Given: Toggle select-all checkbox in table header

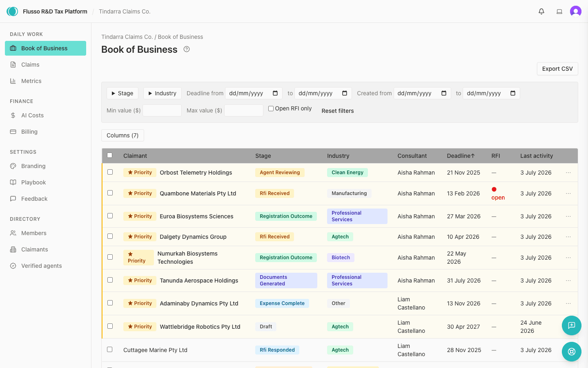Looking at the screenshot, I should tap(109, 155).
